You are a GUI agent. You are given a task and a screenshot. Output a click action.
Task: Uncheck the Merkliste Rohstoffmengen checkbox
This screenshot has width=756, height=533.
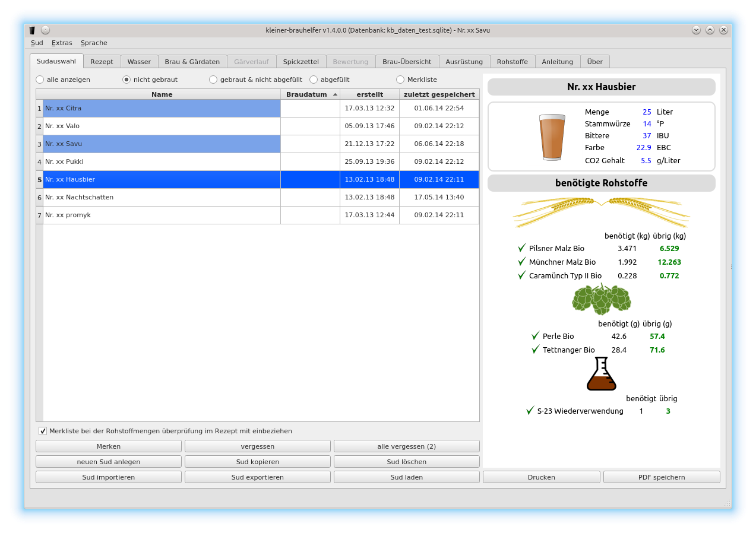click(x=43, y=431)
